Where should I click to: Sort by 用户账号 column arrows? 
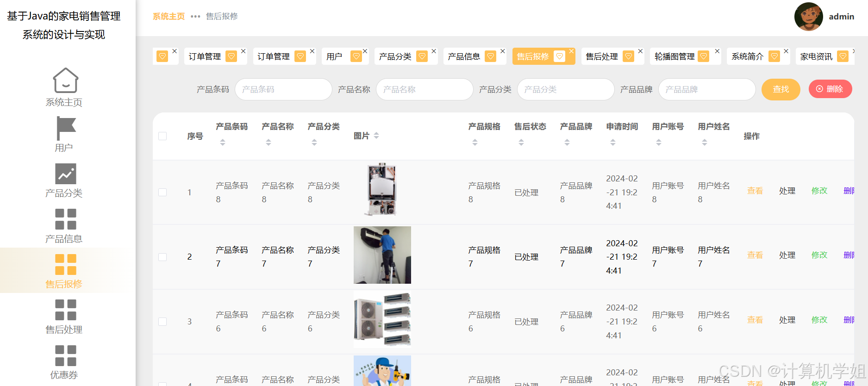[x=659, y=143]
